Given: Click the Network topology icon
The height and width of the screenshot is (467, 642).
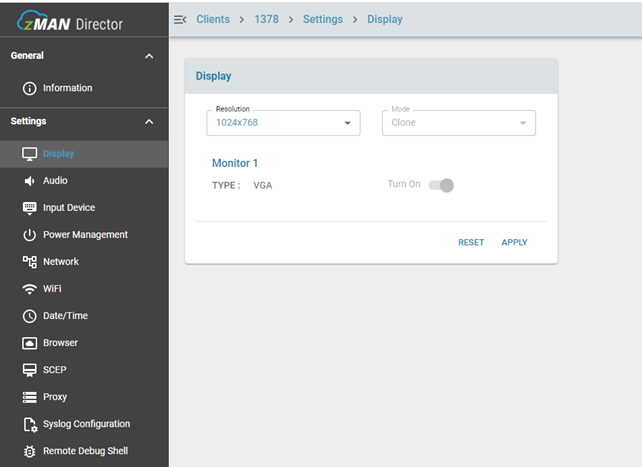Looking at the screenshot, I should (29, 262).
